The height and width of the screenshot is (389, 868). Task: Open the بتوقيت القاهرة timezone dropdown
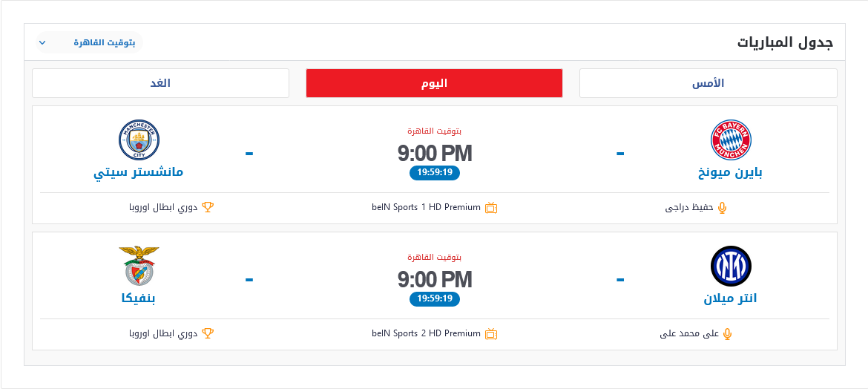(89, 42)
